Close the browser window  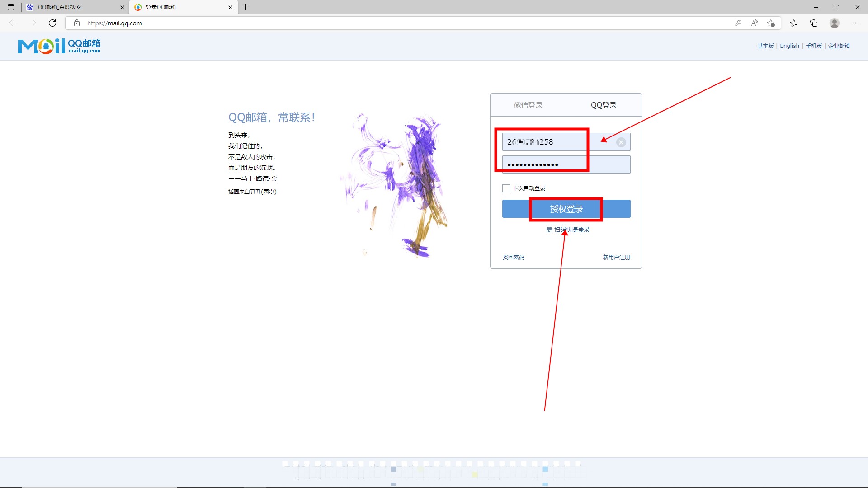pos(858,7)
